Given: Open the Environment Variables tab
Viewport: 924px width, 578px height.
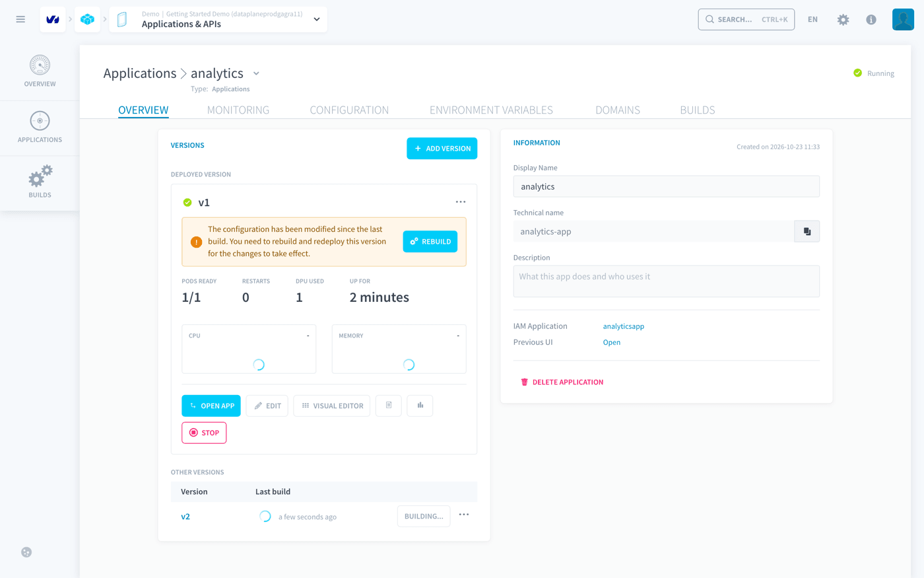Looking at the screenshot, I should point(491,110).
